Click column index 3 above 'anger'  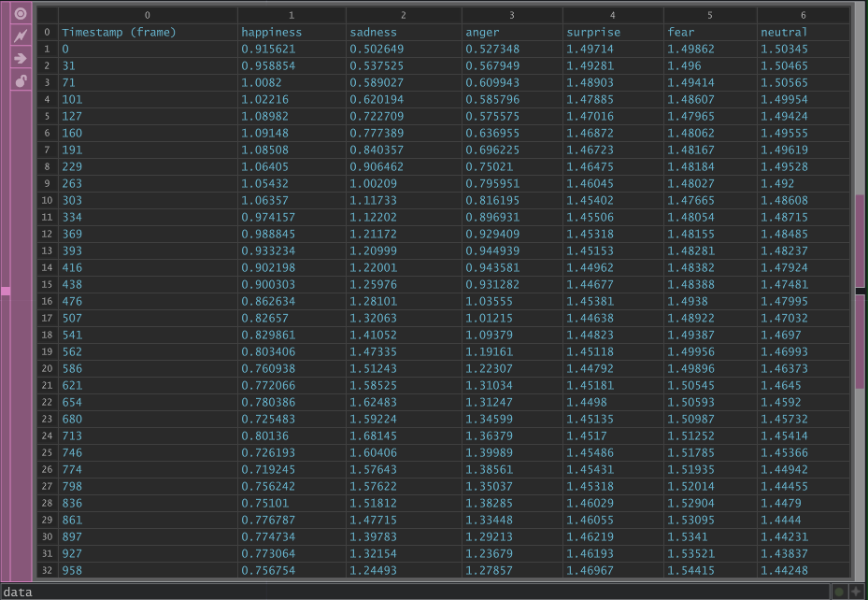pyautogui.click(x=512, y=16)
